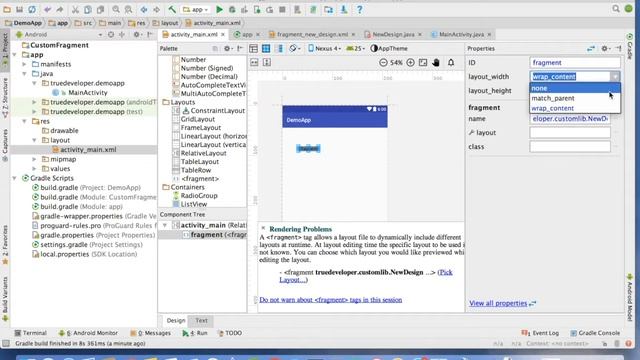Switch to the fragment_new_design.xml tab

pos(312,35)
